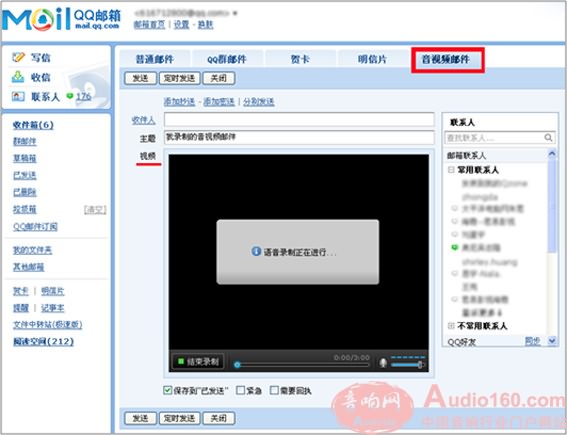Click the 收信 receive mail icon

(18, 77)
